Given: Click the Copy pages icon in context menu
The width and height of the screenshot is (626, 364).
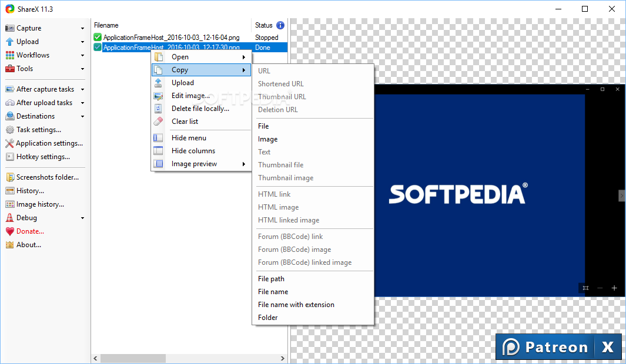Looking at the screenshot, I should tap(159, 70).
